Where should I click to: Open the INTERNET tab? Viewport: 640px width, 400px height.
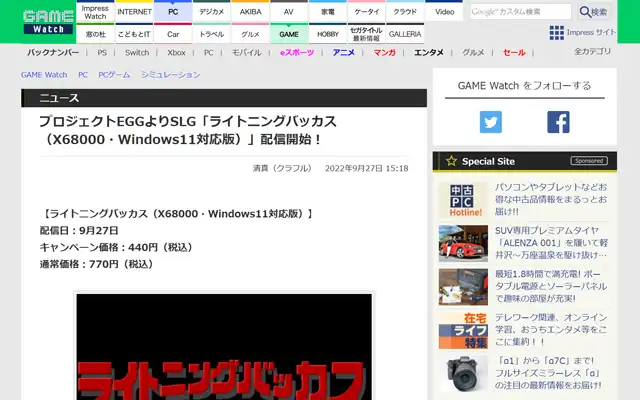click(134, 12)
